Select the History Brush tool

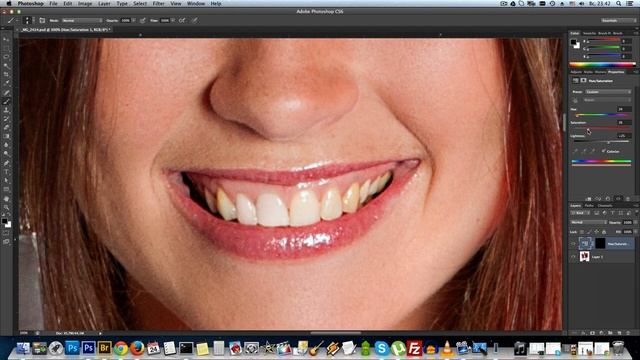[6, 119]
